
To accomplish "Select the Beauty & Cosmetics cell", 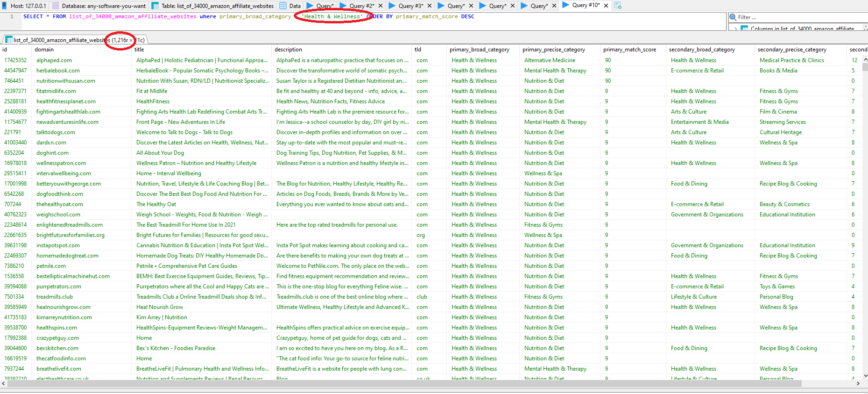I will coord(800,204).
